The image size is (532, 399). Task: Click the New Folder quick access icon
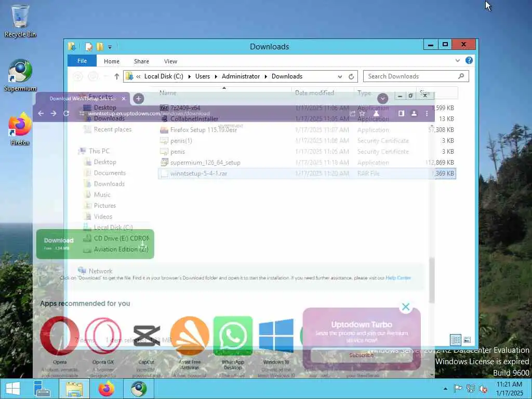click(x=100, y=47)
